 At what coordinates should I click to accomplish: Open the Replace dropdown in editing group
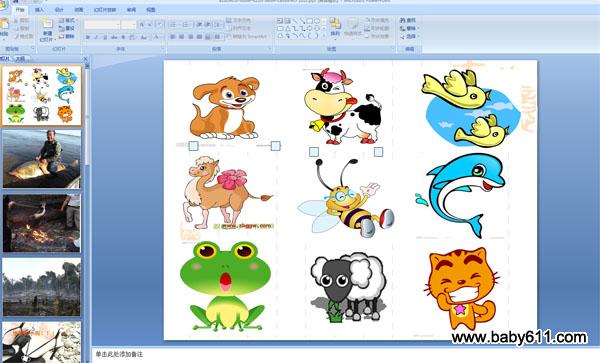click(409, 28)
